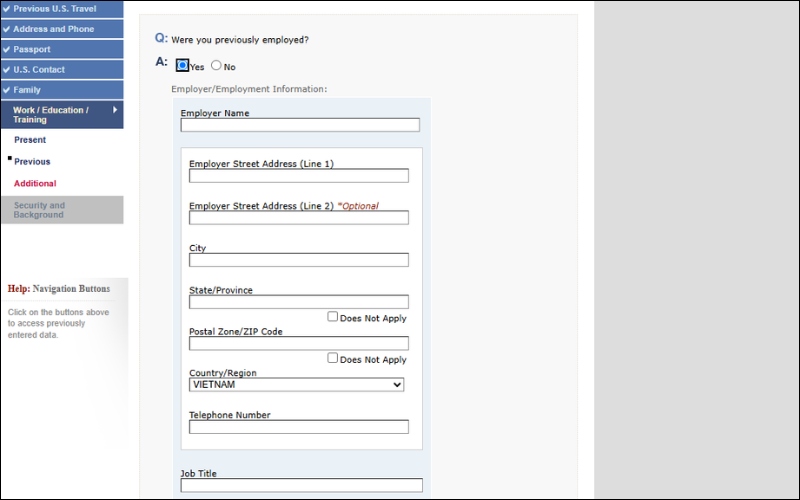Check Does Not Apply for State/Province
Screen dimensions: 800x500
[333, 317]
